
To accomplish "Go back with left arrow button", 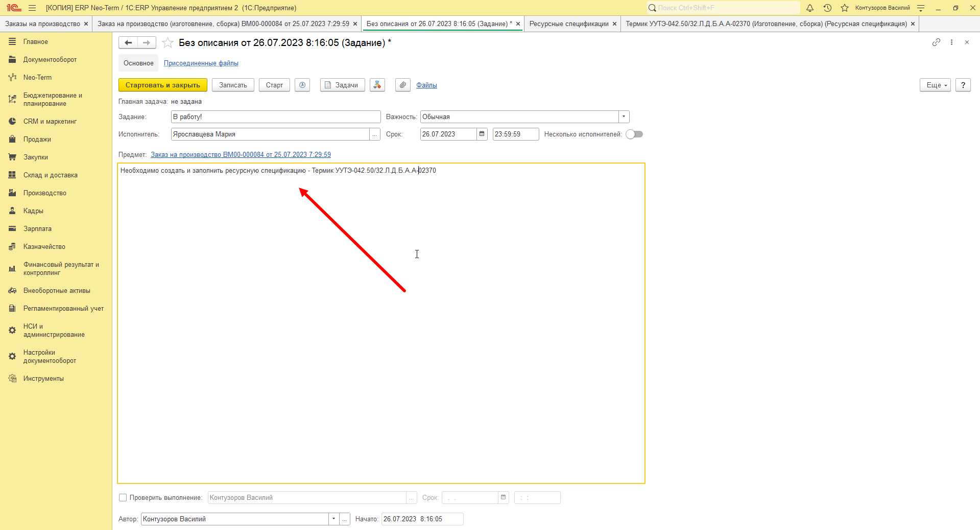I will (128, 43).
